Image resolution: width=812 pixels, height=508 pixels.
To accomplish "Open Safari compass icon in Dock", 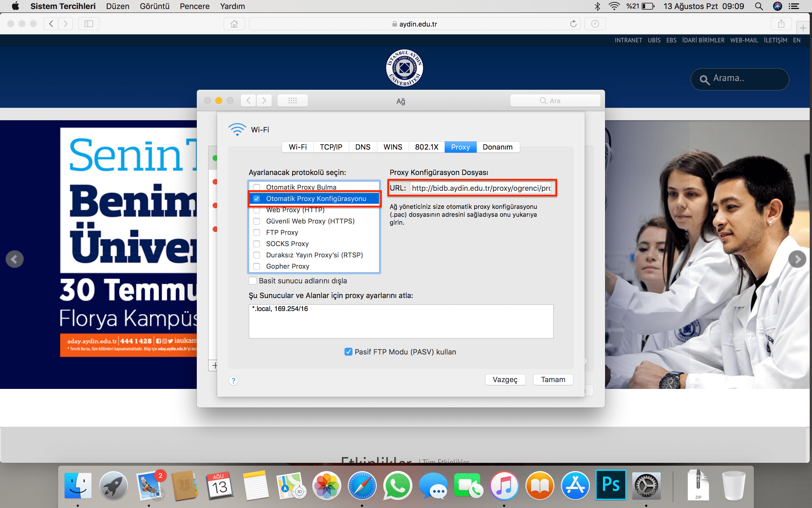I will tap(362, 485).
